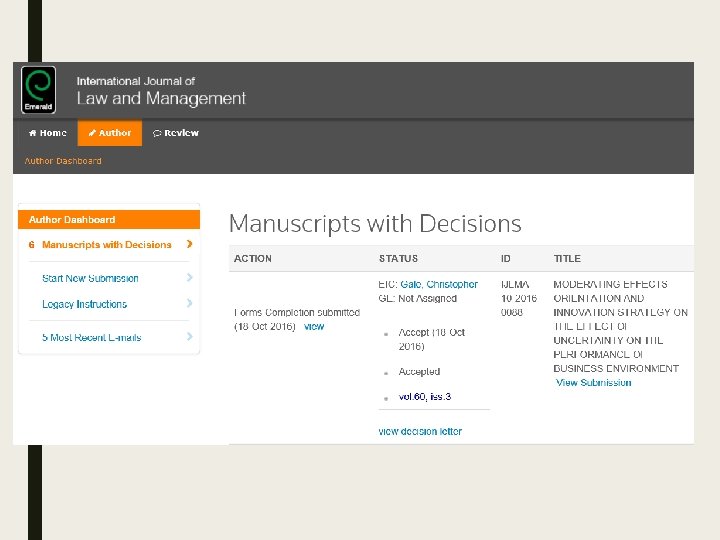Viewport: 720px width, 540px height.
Task: Click Author Dashboard breadcrumb link
Action: [63, 161]
